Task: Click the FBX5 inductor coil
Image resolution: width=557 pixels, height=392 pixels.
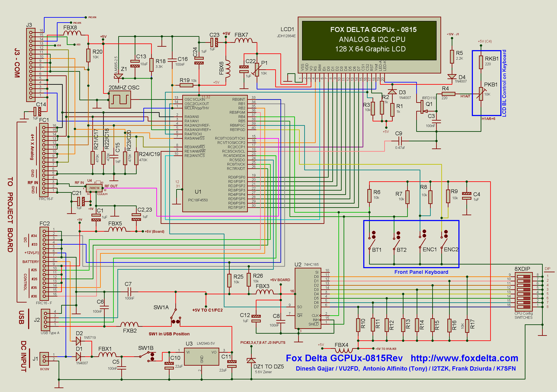Action: click(117, 229)
